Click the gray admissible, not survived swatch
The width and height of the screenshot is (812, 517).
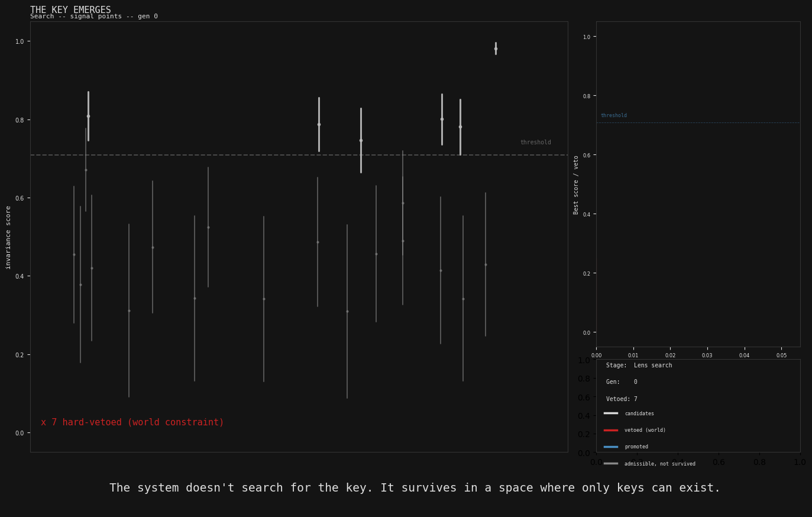(x=611, y=464)
